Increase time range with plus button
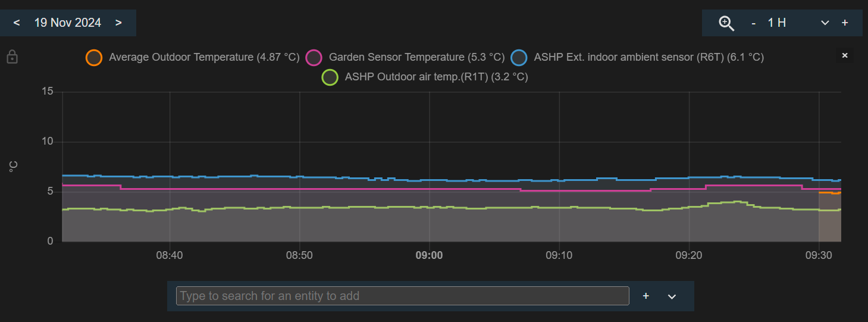868x322 pixels. (845, 23)
